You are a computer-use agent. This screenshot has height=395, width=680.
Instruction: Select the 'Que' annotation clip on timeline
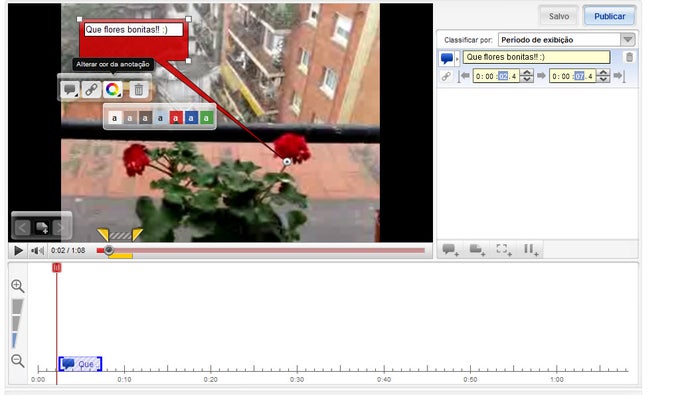coord(80,364)
